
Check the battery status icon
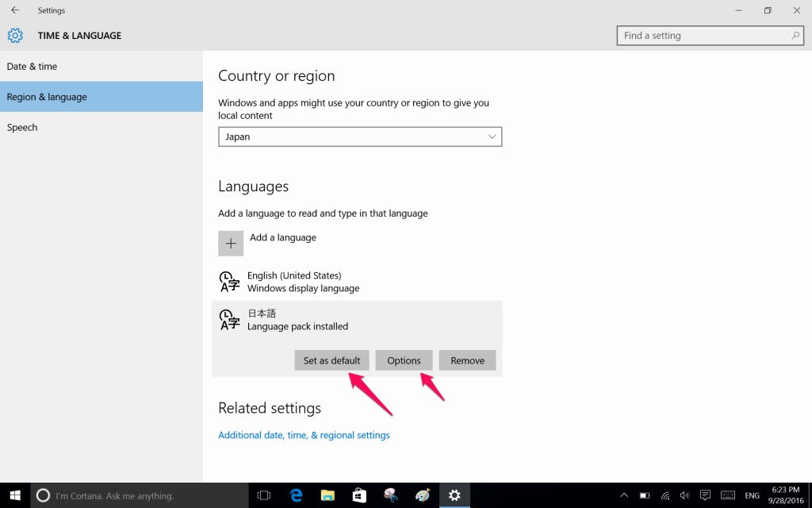644,495
